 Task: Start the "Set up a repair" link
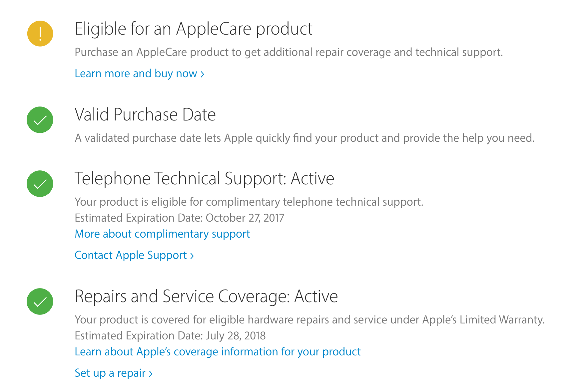(x=110, y=373)
